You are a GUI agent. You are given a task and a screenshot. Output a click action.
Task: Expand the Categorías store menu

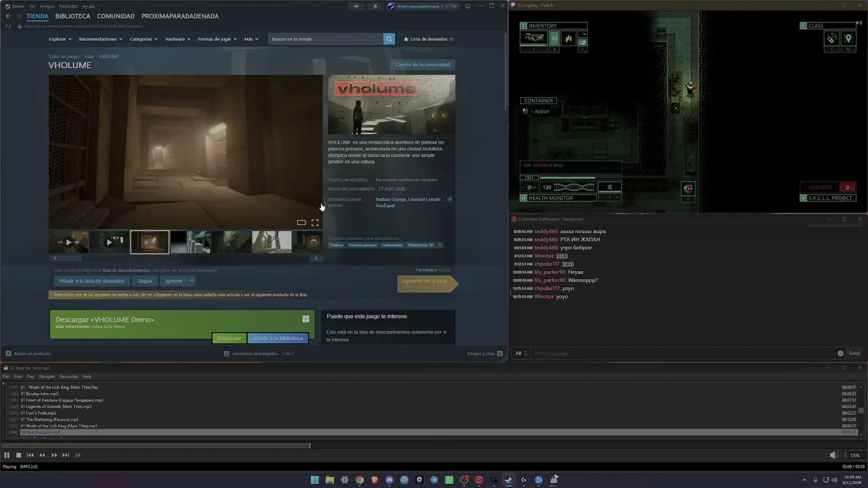[x=144, y=39]
